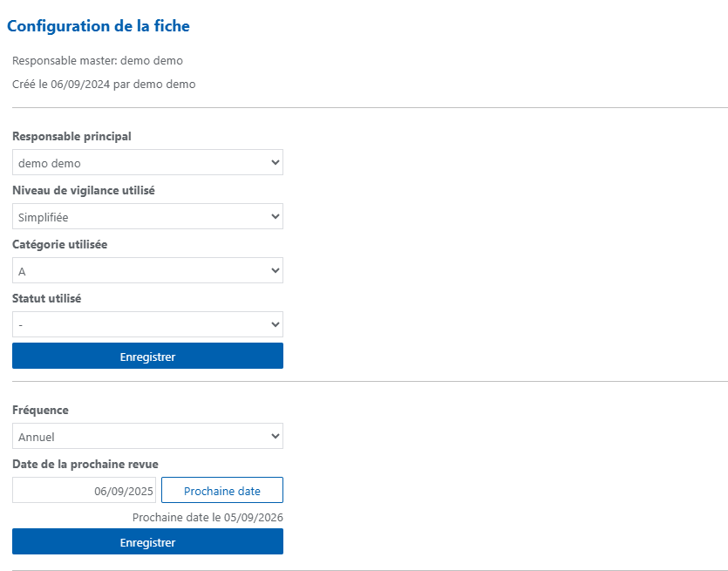Save settings with the upper Enregistrer button
The height and width of the screenshot is (571, 728).
coord(147,356)
